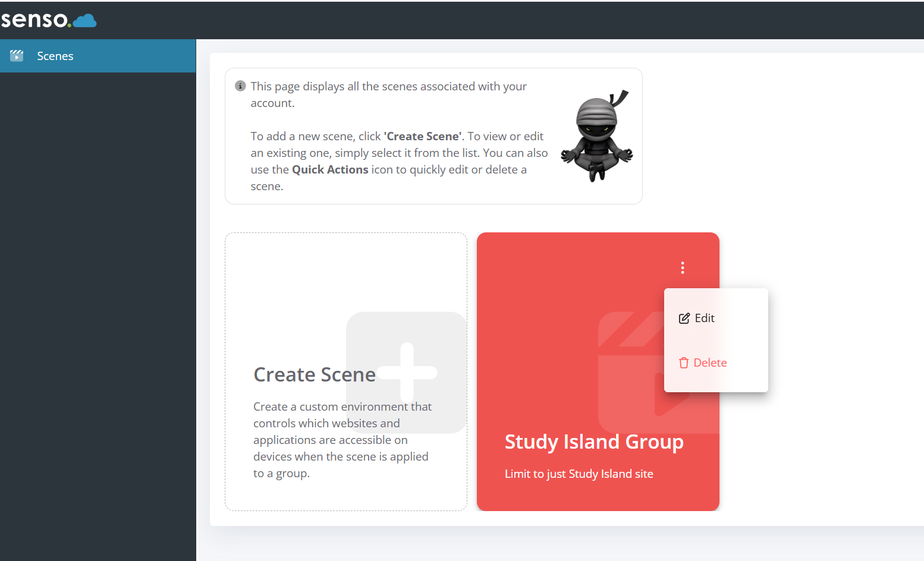Click the info icon beside page description
Image resolution: width=924 pixels, height=561 pixels.
[240, 86]
